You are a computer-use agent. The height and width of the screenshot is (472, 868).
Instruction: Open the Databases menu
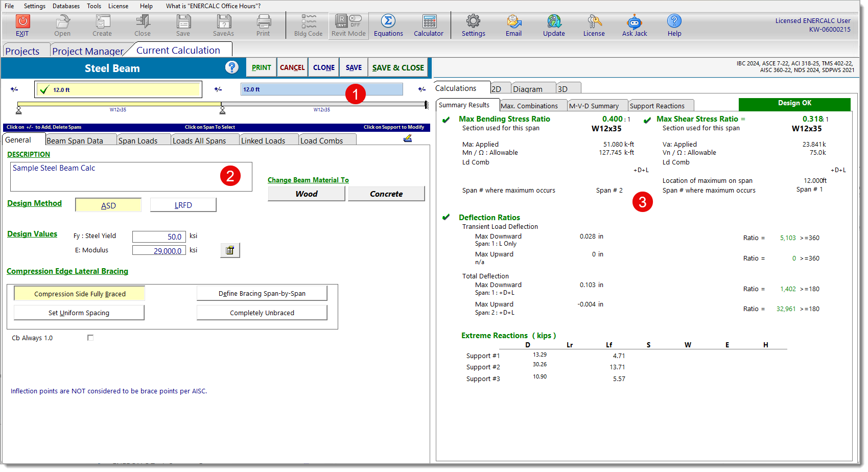[x=66, y=6]
